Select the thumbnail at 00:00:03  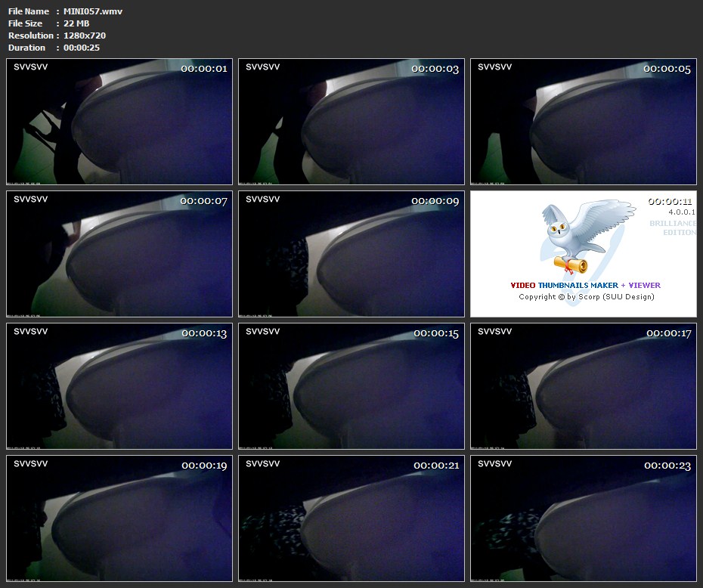351,122
